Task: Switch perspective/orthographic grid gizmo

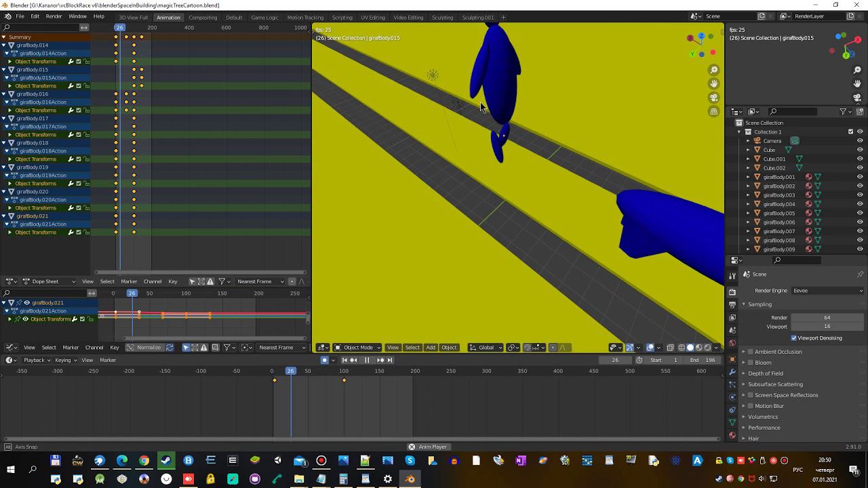Action: pyautogui.click(x=713, y=111)
